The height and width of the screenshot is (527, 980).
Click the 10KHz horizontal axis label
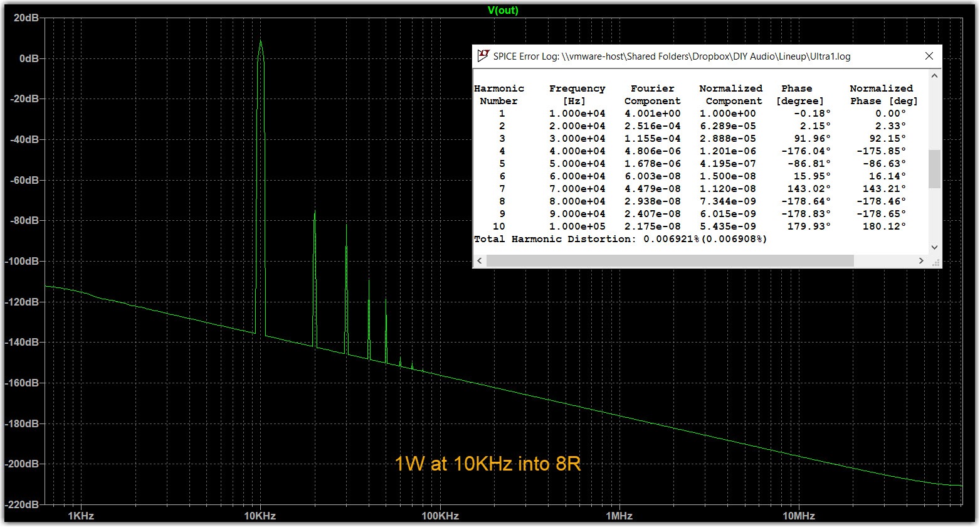(x=260, y=516)
